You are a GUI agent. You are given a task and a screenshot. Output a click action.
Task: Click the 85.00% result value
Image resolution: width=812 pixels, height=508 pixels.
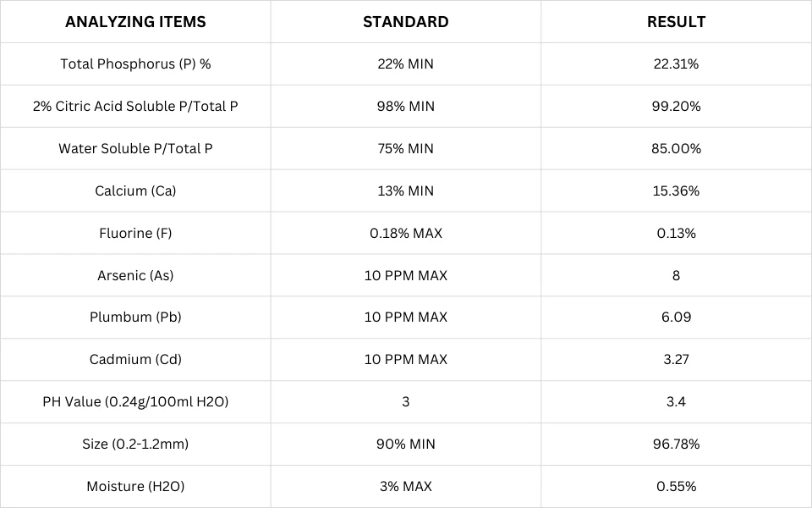[x=676, y=149]
